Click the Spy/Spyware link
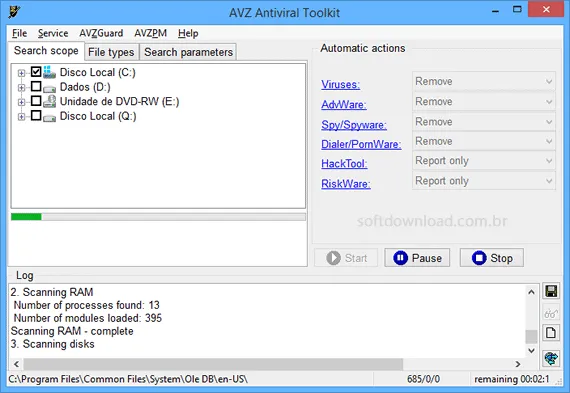570x393 pixels. [354, 125]
